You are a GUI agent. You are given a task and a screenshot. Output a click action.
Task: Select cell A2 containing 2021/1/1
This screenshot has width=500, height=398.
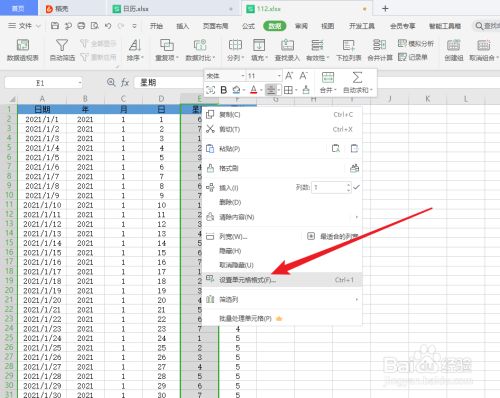(x=42, y=119)
